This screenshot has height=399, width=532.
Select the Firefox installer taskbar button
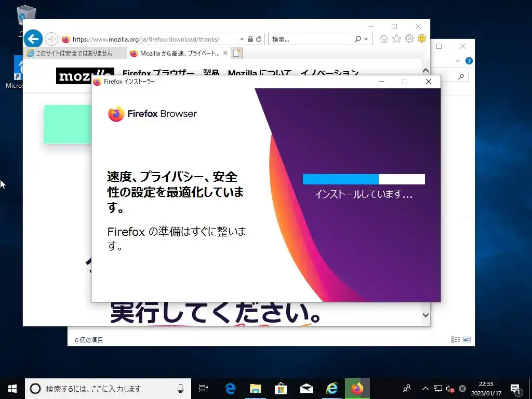click(357, 389)
